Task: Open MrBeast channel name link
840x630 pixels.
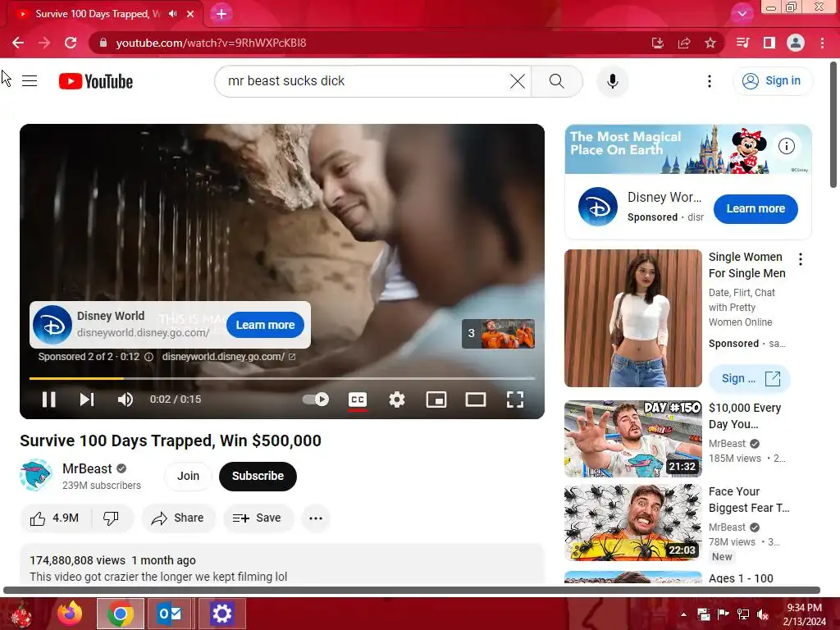Action: click(87, 468)
